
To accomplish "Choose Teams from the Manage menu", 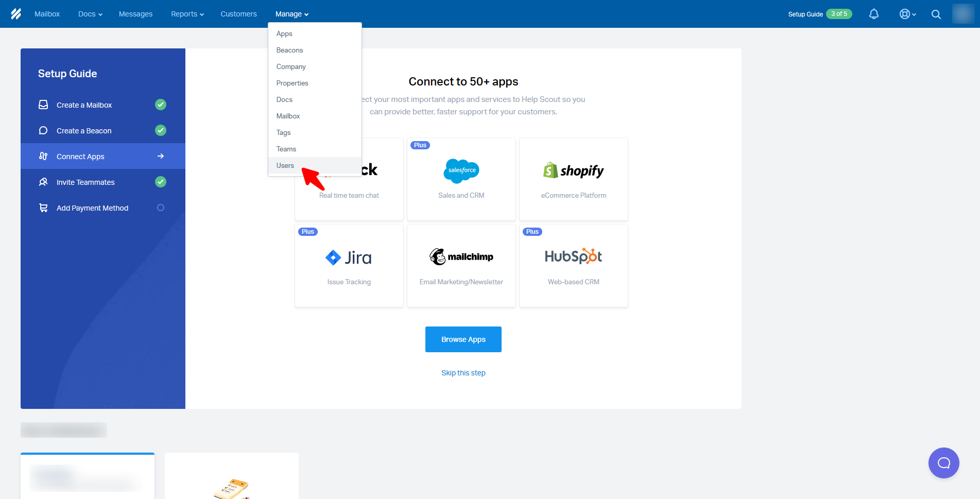I will pos(315,149).
